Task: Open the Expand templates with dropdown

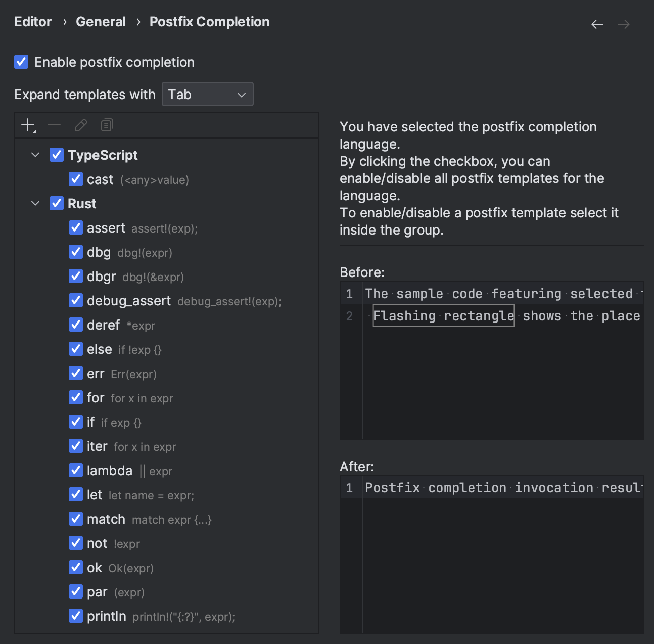Action: 207,94
